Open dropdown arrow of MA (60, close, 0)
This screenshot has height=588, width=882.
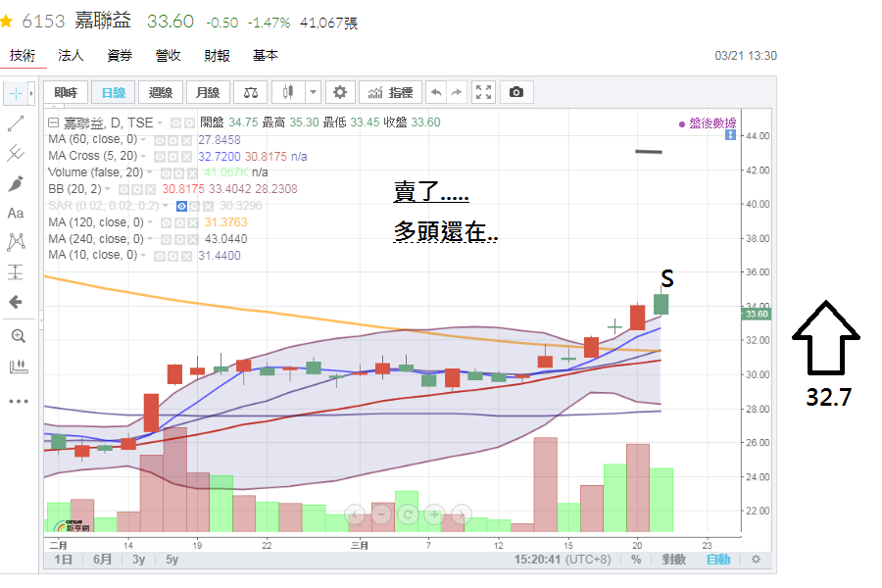pos(143,139)
